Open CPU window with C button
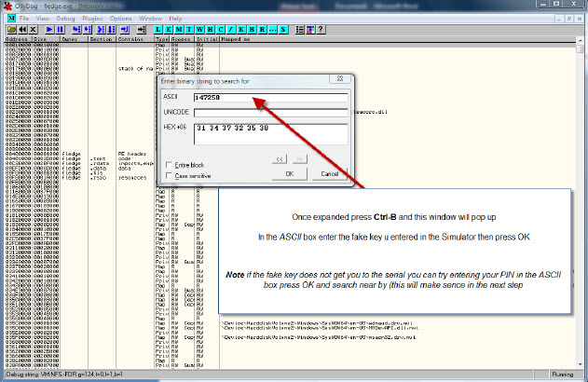 tap(221, 29)
